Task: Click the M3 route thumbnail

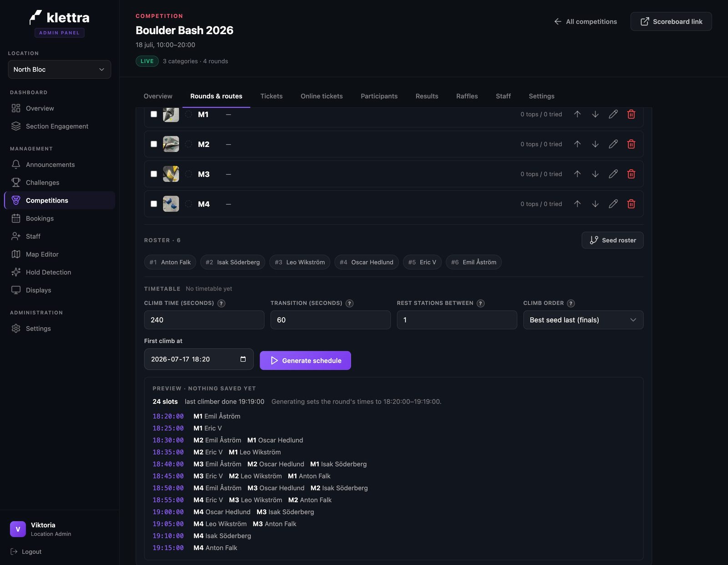Action: point(171,174)
